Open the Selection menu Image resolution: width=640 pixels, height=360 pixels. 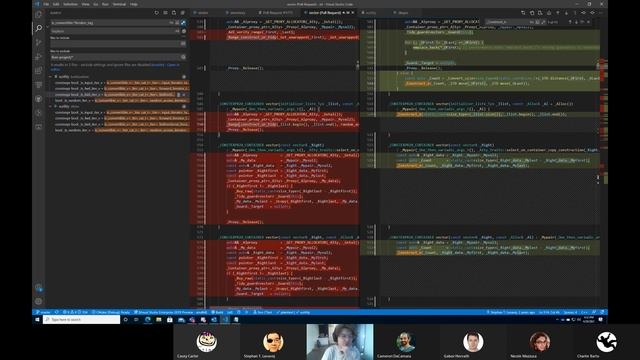click(70, 4)
